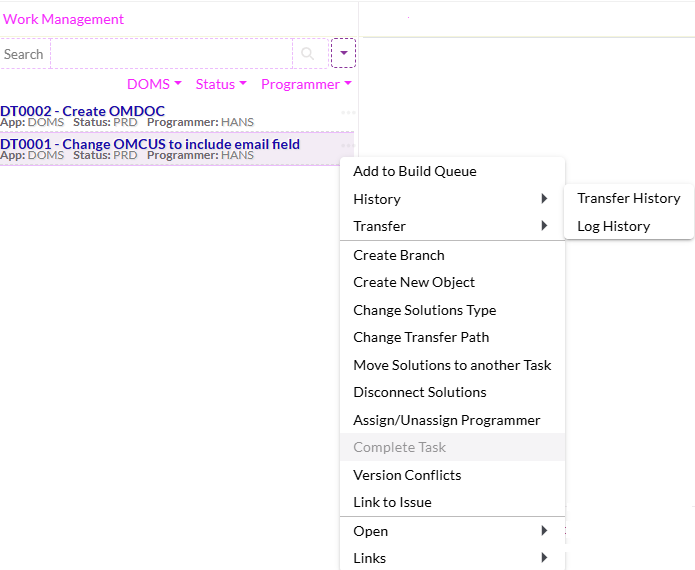The width and height of the screenshot is (695, 570).
Task: Choose Assign/Unassign Programmer
Action: 446,420
